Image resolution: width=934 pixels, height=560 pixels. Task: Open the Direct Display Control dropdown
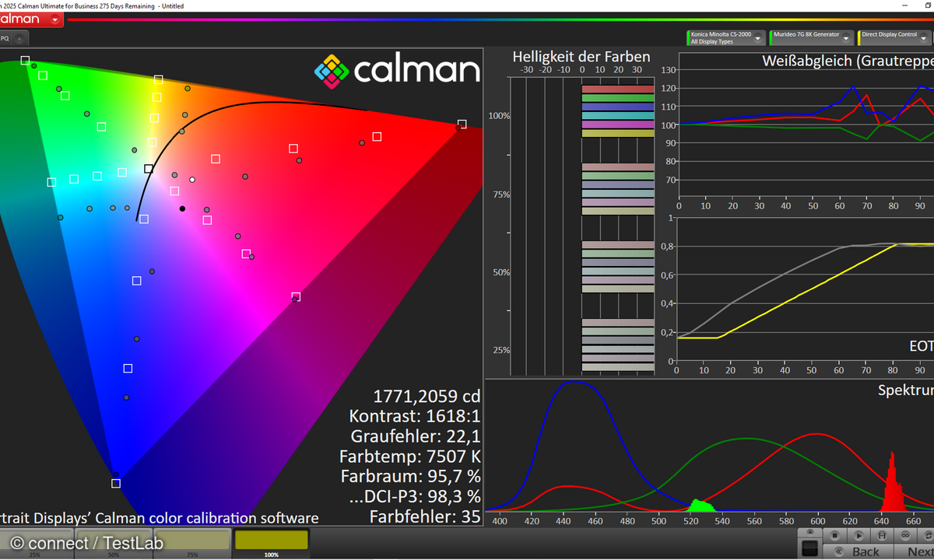(925, 37)
